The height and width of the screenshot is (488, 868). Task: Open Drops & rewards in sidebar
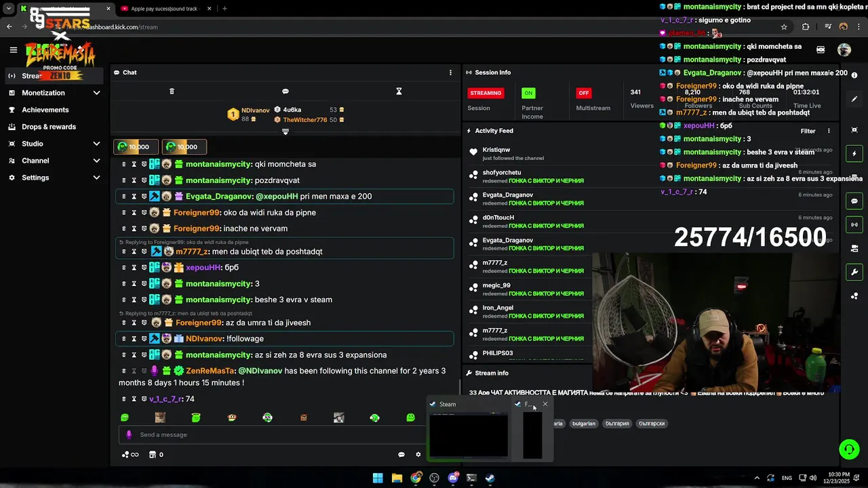click(49, 127)
